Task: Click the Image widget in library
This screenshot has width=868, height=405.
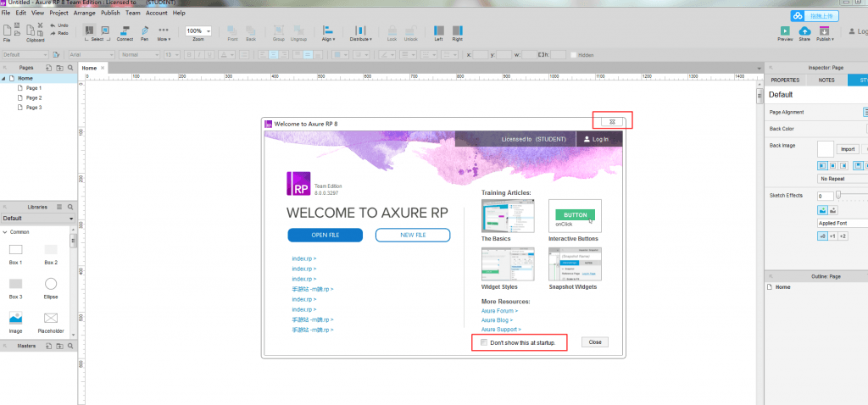Action: pyautogui.click(x=15, y=318)
